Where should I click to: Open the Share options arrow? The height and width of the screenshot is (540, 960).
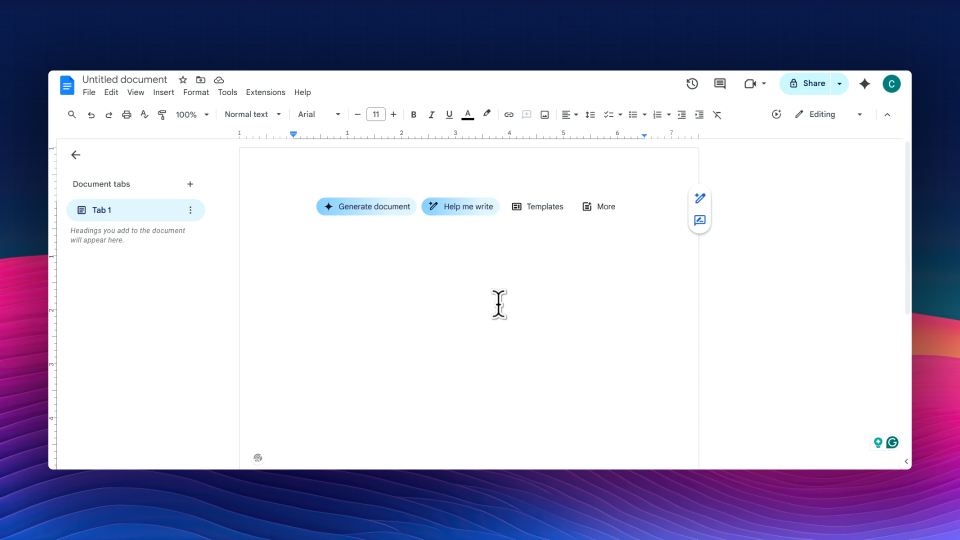coord(839,84)
